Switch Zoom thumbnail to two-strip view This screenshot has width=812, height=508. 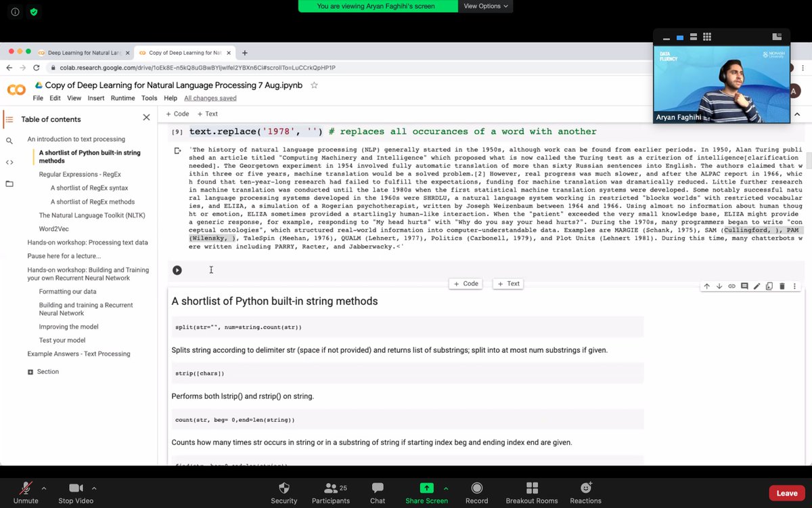(x=694, y=37)
